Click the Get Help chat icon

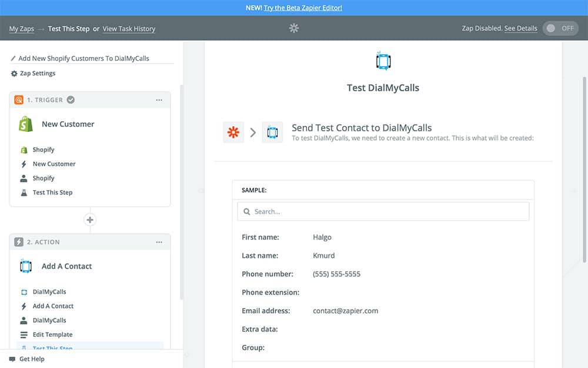tap(12, 359)
